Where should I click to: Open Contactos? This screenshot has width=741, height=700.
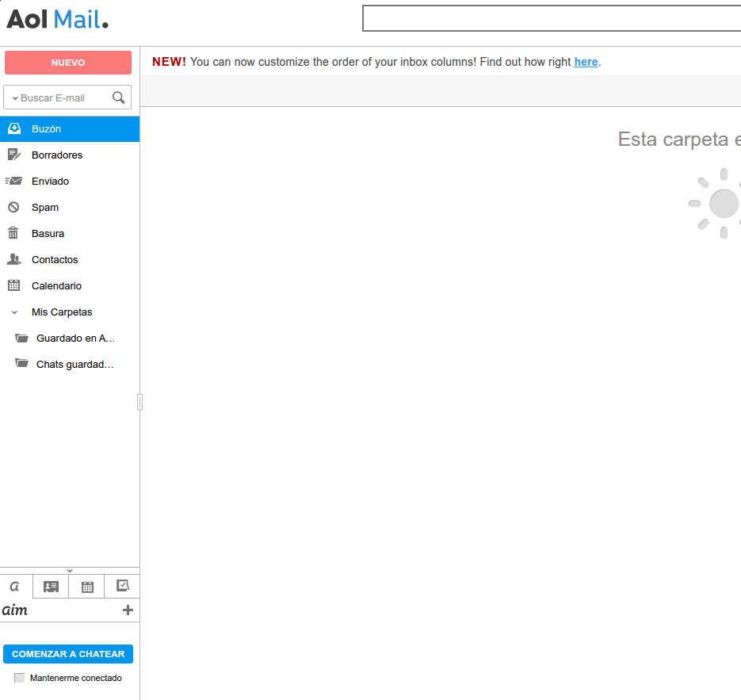click(70, 259)
